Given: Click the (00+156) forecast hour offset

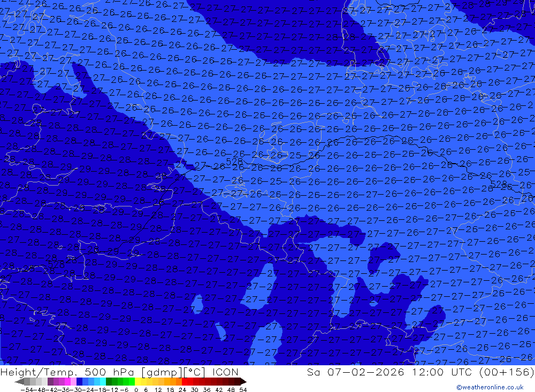Looking at the screenshot, I should click(506, 372).
